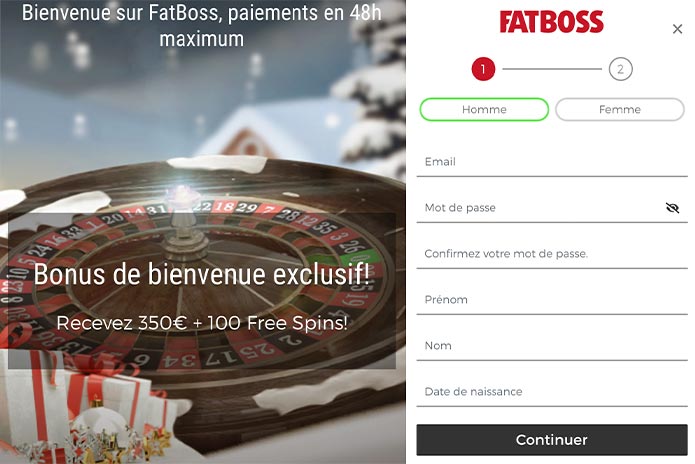
Task: Close the registration form with X icon
Action: (x=677, y=29)
